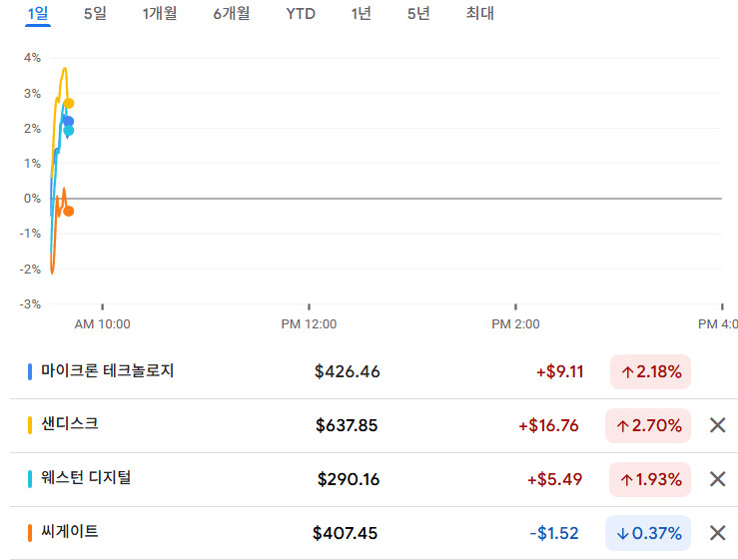Viewport: 738px width, 560px height.
Task: Click 씨게이트 0.37% down badge
Action: pyautogui.click(x=648, y=533)
